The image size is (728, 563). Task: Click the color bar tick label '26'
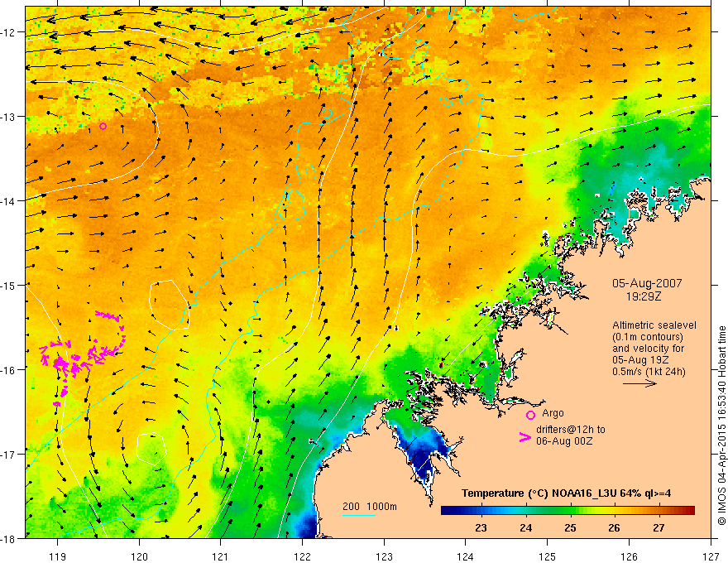(x=614, y=527)
